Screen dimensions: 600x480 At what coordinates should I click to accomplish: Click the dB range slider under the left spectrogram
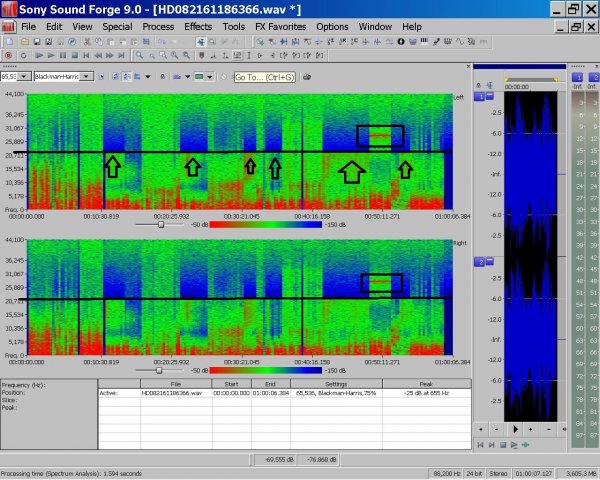pyautogui.click(x=161, y=224)
